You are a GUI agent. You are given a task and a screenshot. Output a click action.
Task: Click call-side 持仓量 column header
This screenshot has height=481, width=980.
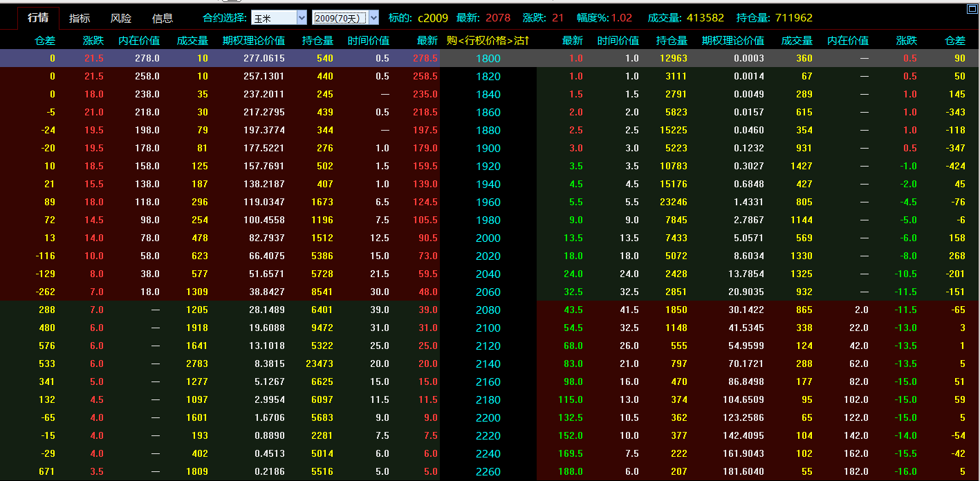tap(317, 41)
